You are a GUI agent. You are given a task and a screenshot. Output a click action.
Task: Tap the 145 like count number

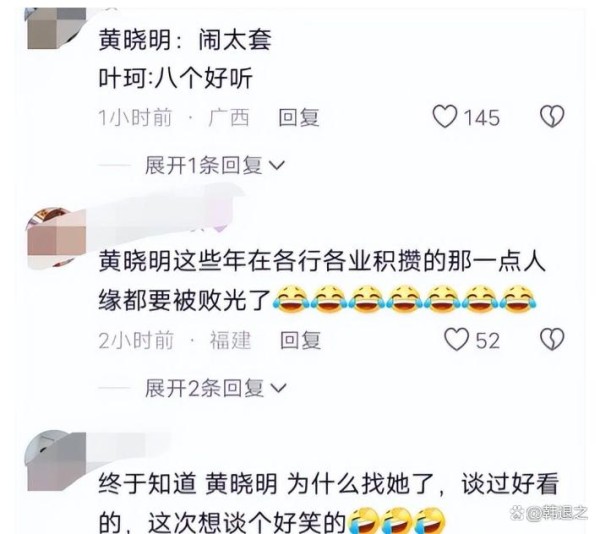(482, 117)
